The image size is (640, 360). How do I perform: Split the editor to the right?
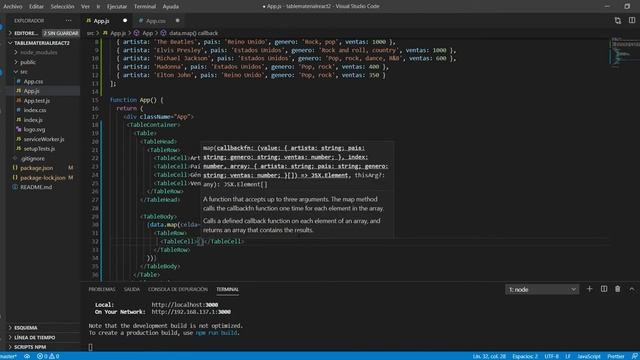point(632,20)
